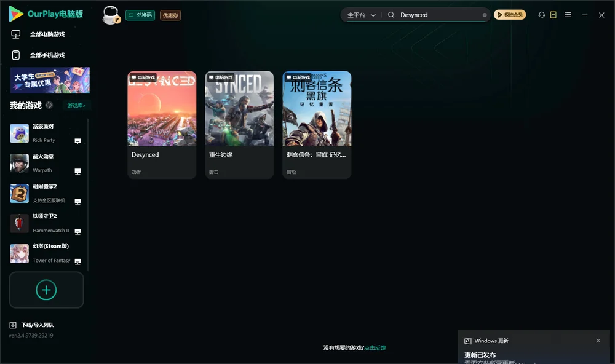615x364 pixels.
Task: Open the 更新已发布 notification text
Action: [480, 355]
